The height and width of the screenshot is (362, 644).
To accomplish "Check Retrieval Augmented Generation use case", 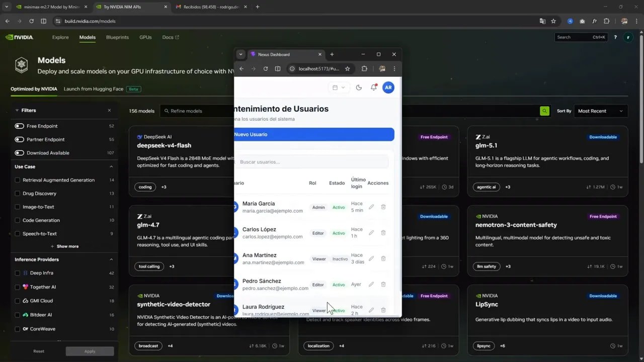I will click(18, 180).
